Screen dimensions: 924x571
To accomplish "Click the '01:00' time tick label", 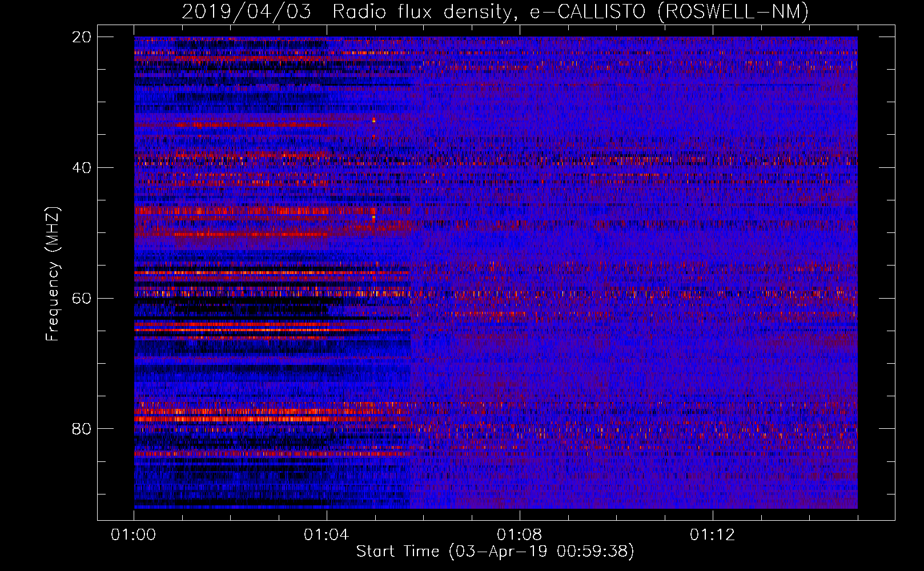I will (134, 535).
